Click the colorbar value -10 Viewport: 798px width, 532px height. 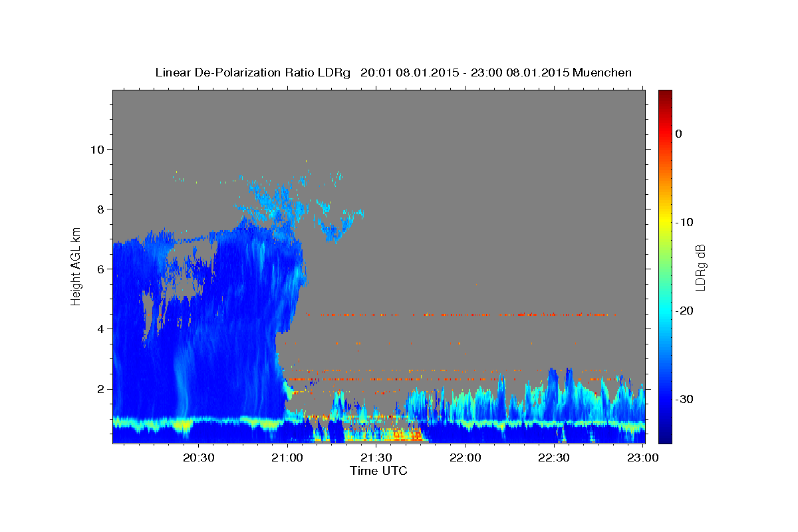[x=685, y=222]
